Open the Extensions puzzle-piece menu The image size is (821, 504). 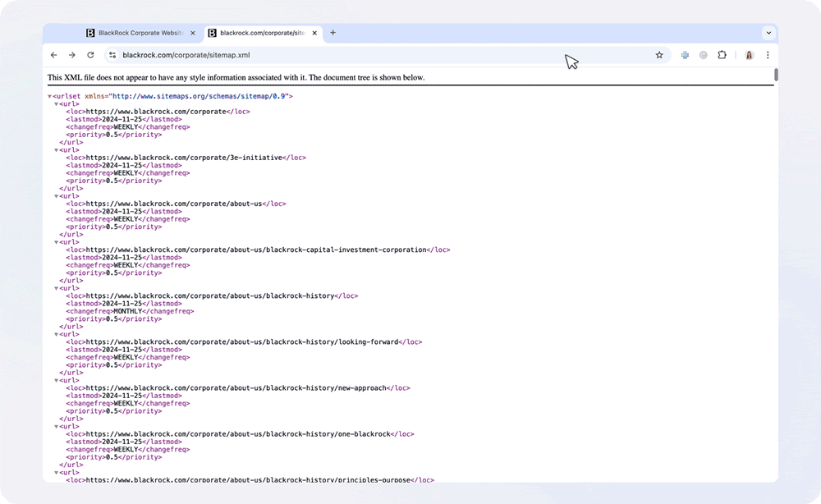click(x=722, y=55)
